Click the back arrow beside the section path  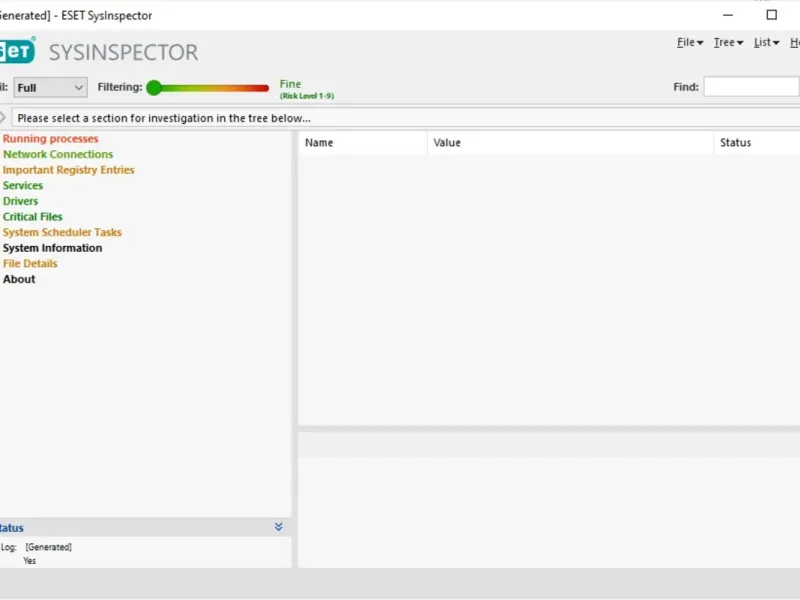pyautogui.click(x=3, y=118)
